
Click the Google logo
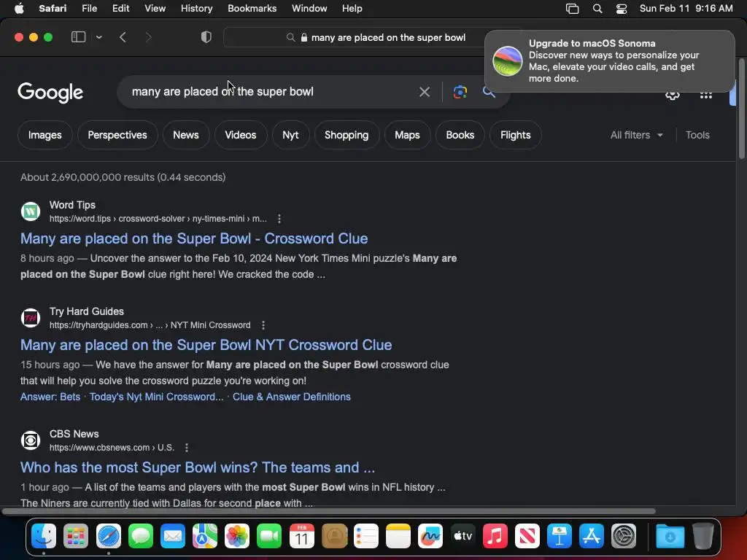click(50, 93)
